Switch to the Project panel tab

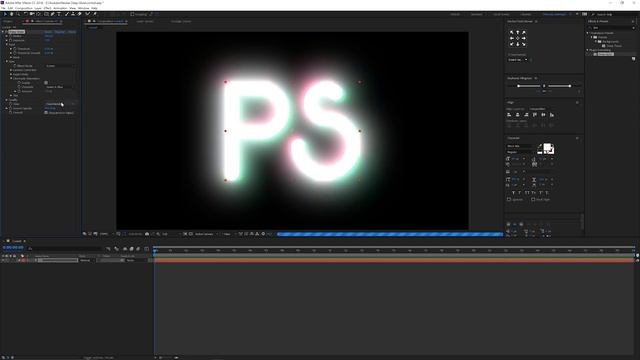(x=8, y=21)
